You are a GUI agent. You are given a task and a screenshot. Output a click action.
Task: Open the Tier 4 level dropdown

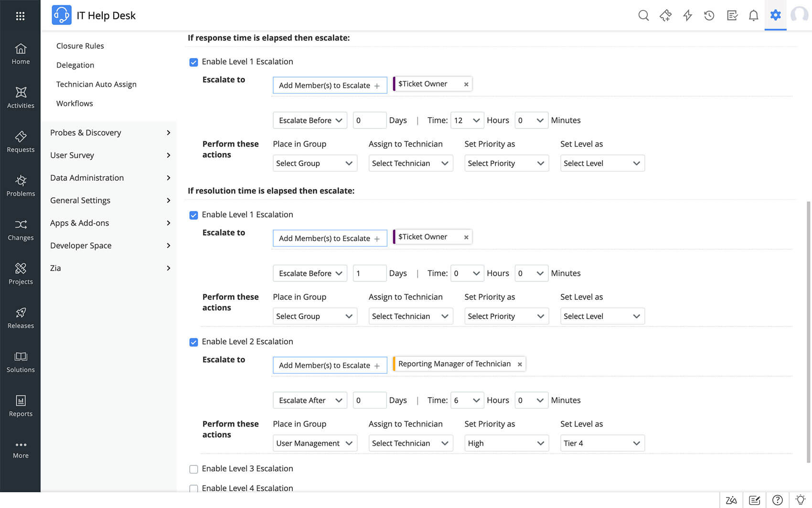click(602, 443)
